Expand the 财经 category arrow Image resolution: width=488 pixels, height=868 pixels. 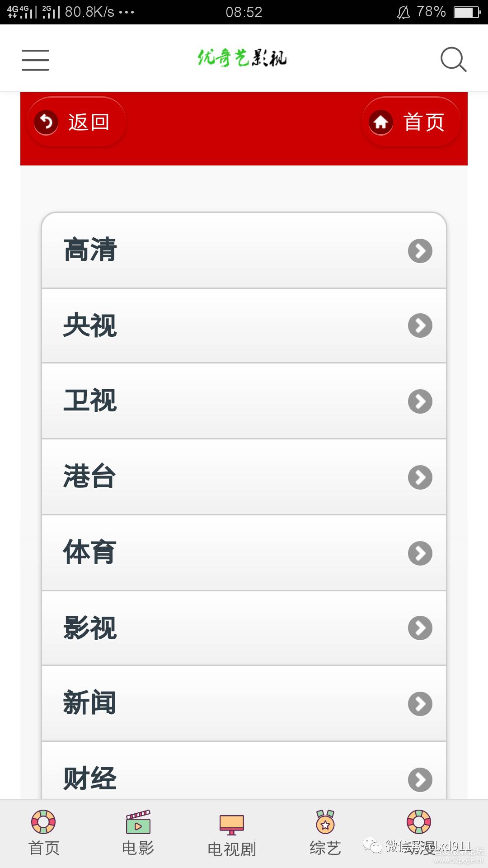point(420,779)
